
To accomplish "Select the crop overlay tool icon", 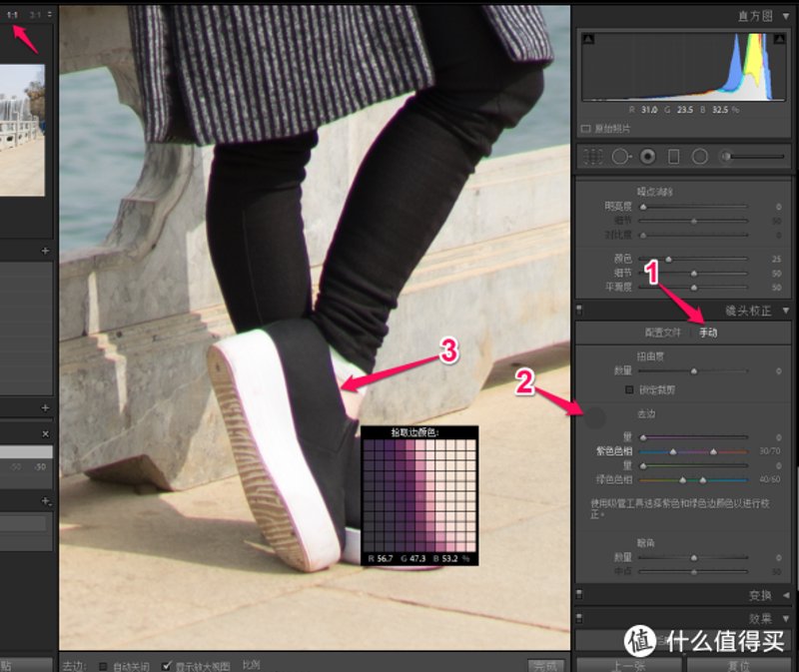I will coord(592,157).
